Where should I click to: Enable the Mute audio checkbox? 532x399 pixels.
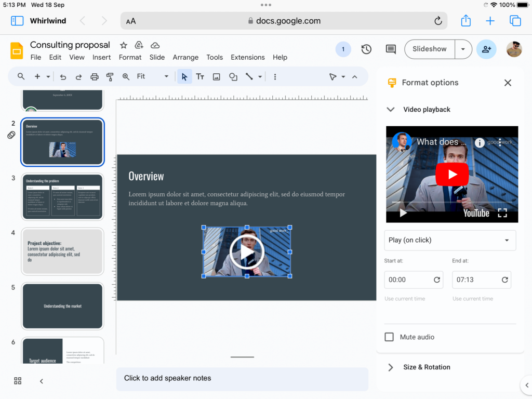pos(389,337)
